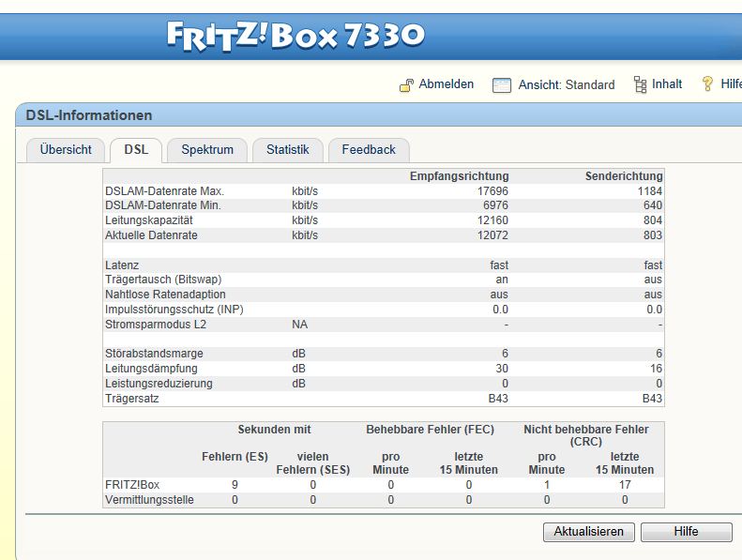
Task: Click the NA value for Stromsparmodus
Action: click(x=299, y=325)
